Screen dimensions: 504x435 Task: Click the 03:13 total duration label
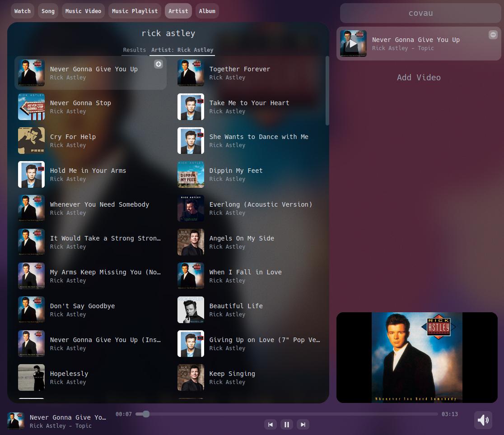click(x=449, y=414)
